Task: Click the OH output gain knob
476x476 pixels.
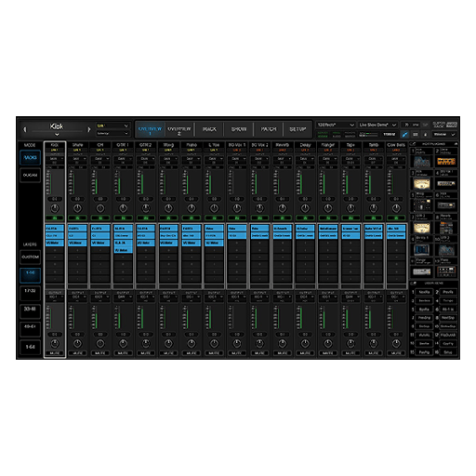Action: pyautogui.click(x=100, y=343)
